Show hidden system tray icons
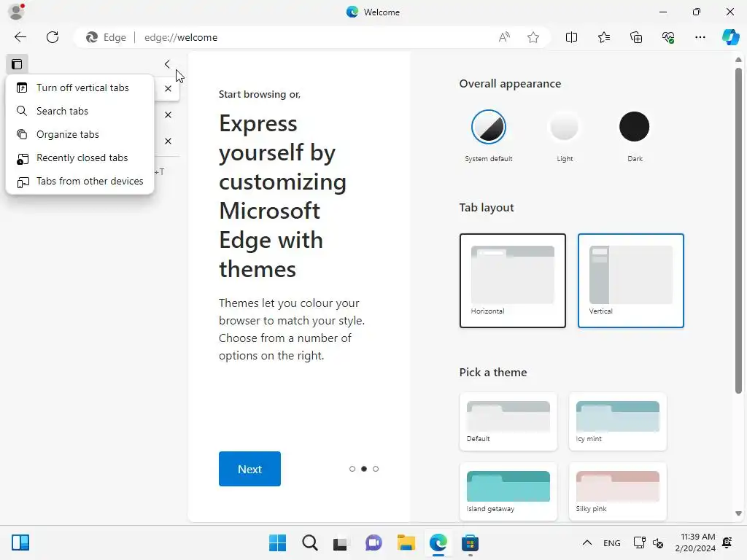Screen dimensions: 747x560 coord(587,542)
